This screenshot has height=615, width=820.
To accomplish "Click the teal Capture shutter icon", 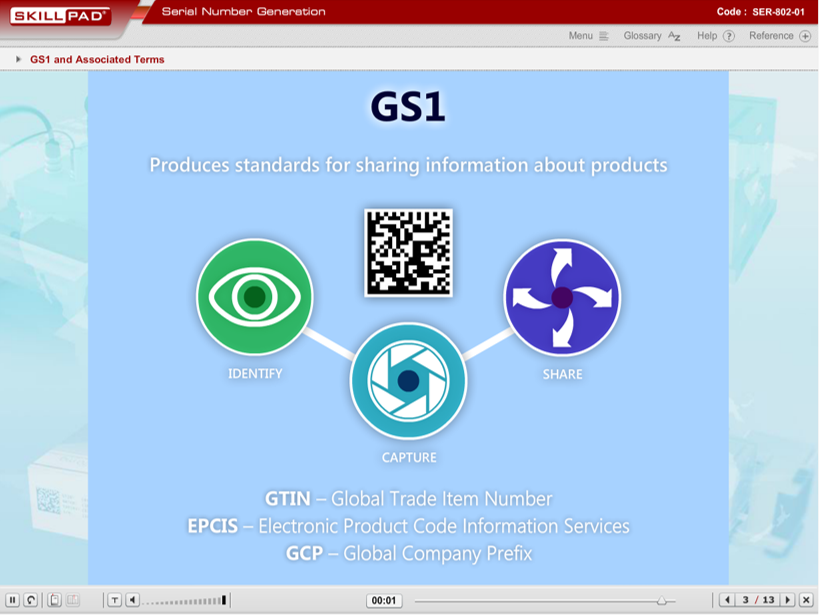I will tap(408, 380).
